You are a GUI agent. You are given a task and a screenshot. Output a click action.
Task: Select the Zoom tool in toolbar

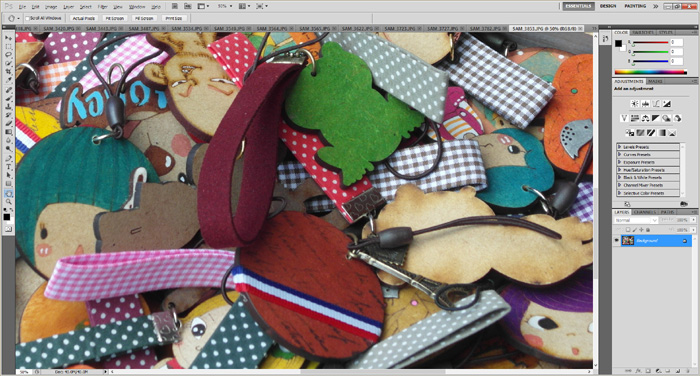coord(8,202)
